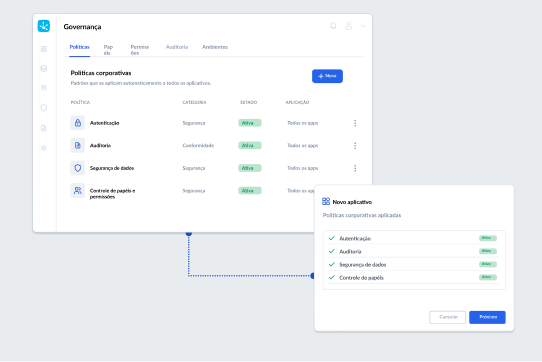Open options menu for Auditoria policy
542x362 pixels.
coord(355,146)
